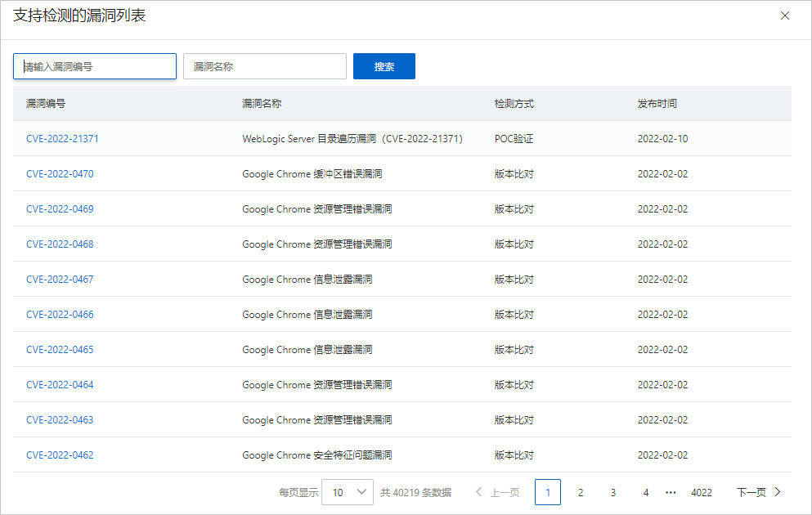Open the CVE-2022-0467 link

60,280
